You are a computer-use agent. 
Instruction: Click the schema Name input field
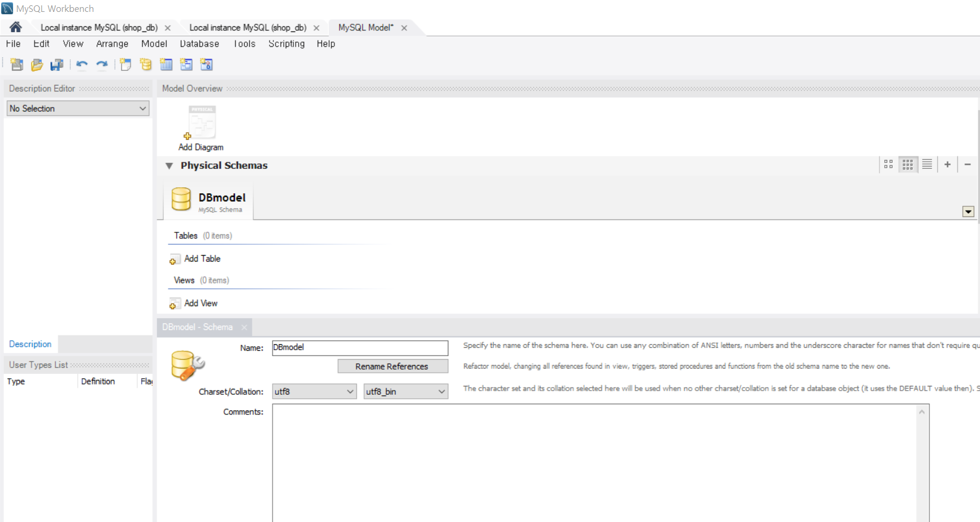[x=360, y=348]
